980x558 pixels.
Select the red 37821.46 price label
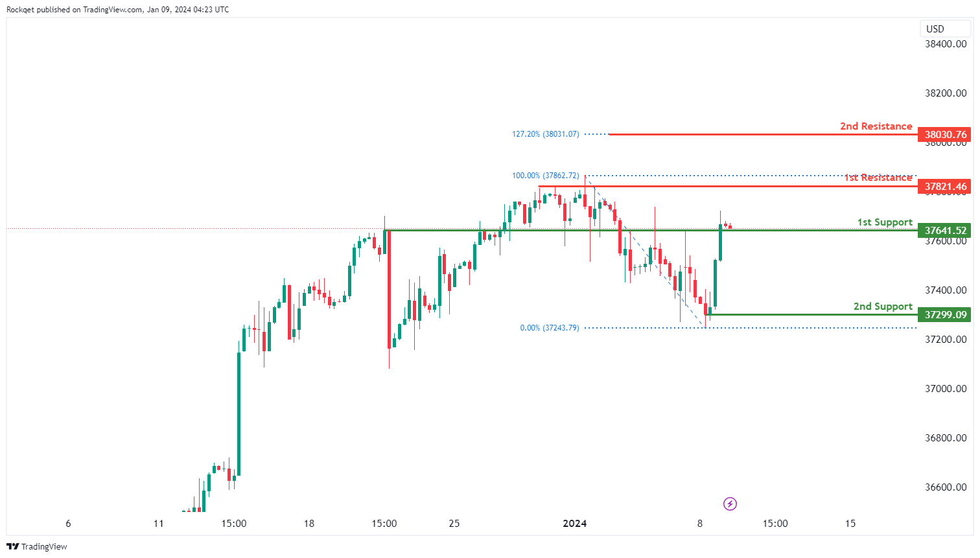tap(944, 187)
